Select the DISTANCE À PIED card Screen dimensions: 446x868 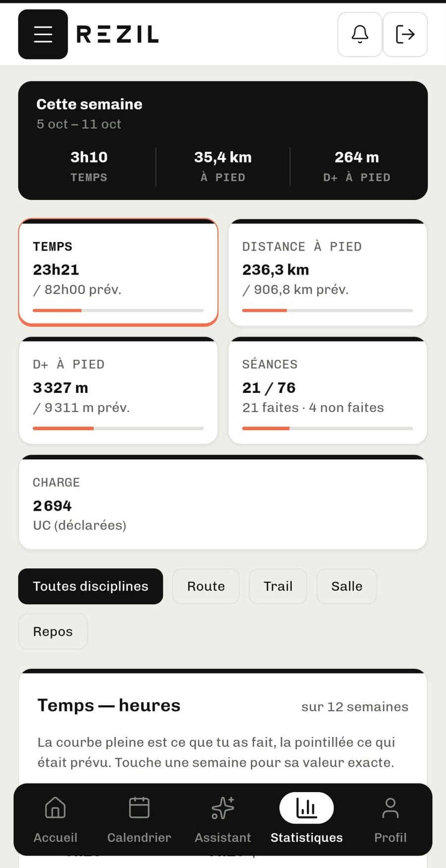pyautogui.click(x=328, y=272)
